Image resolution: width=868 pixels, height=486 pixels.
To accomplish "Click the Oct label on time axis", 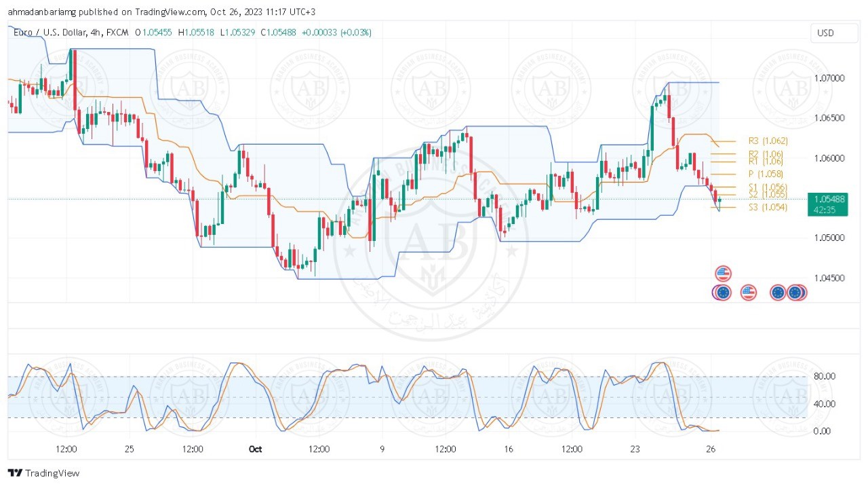I will pos(256,449).
